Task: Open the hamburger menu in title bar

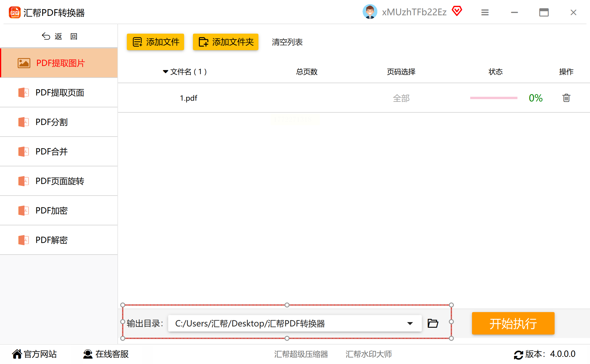Action: [x=485, y=12]
